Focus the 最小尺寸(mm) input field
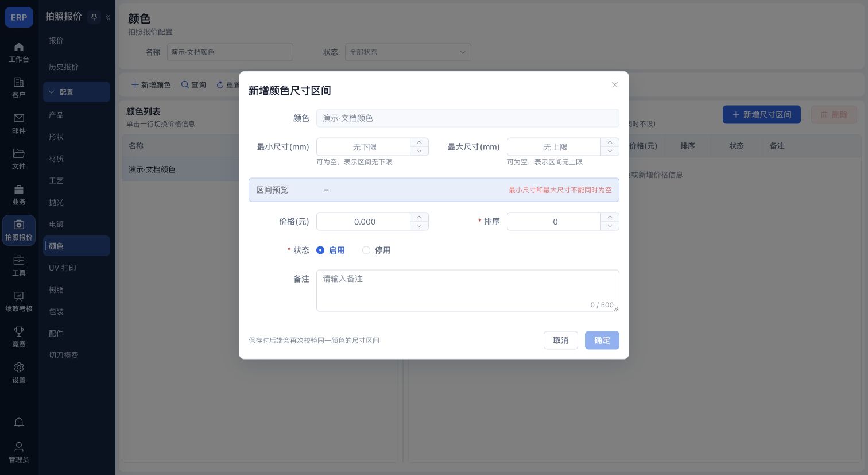The width and height of the screenshot is (868, 475). click(x=363, y=147)
